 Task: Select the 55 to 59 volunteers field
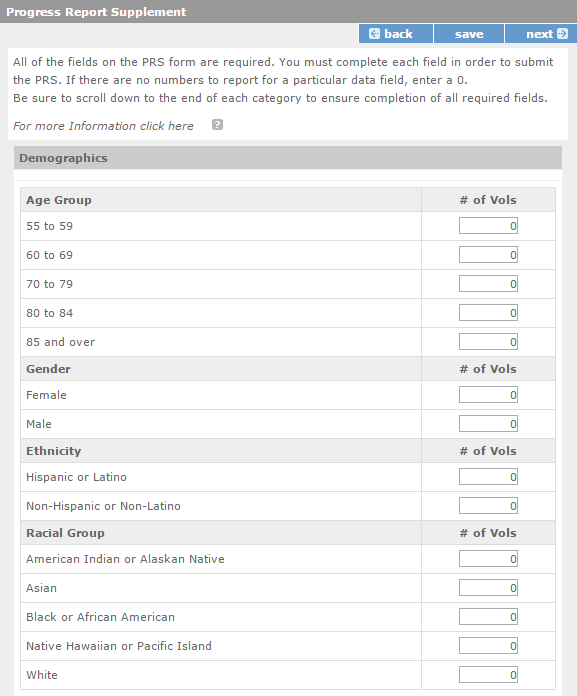coord(488,226)
